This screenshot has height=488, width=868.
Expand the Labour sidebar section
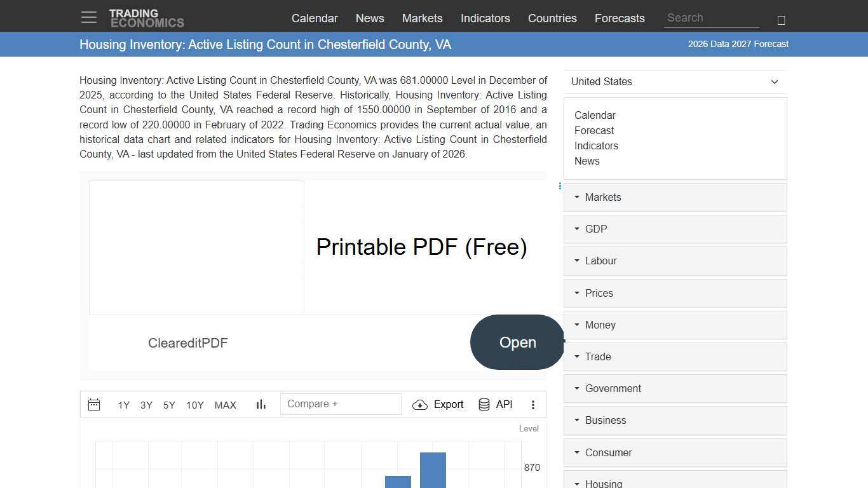tap(675, 261)
